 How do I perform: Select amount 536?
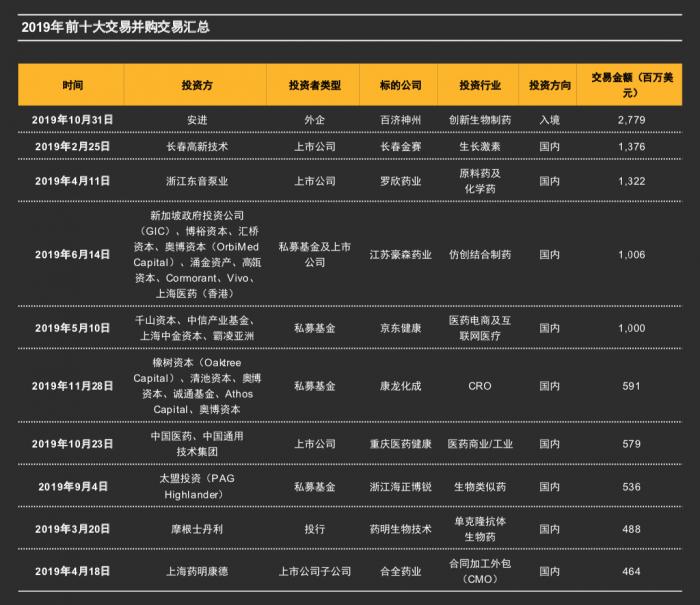[632, 487]
